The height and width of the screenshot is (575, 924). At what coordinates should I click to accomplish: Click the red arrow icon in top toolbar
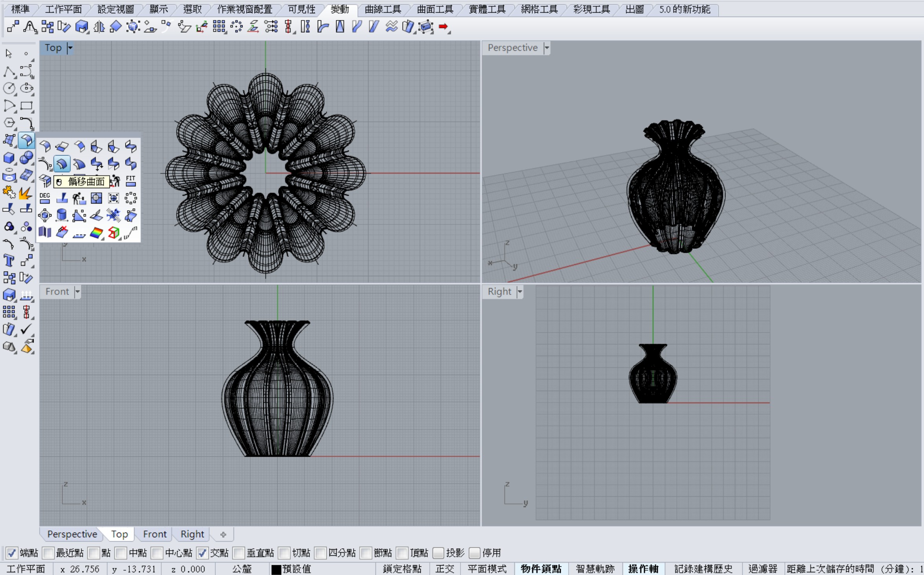[x=444, y=27]
